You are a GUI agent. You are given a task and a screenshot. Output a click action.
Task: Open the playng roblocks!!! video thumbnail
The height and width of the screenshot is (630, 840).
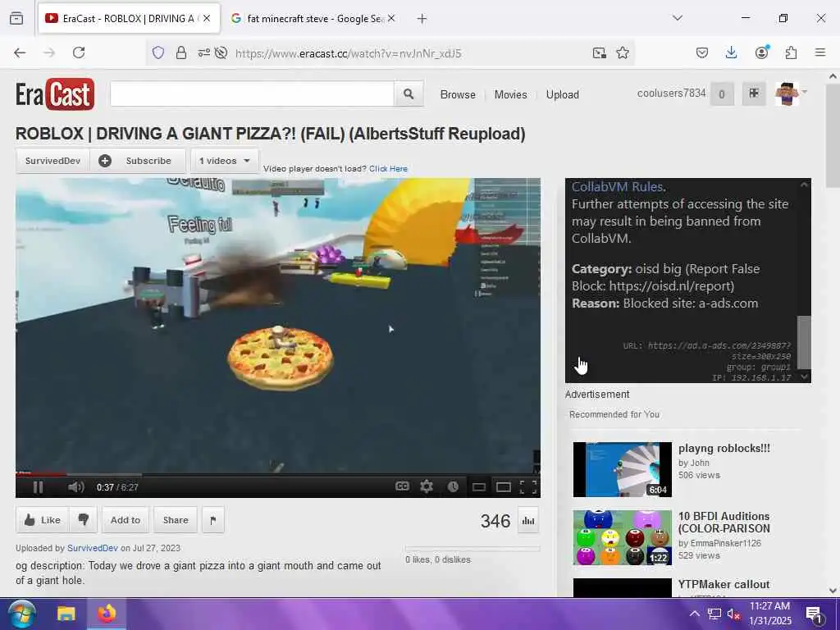pyautogui.click(x=623, y=469)
